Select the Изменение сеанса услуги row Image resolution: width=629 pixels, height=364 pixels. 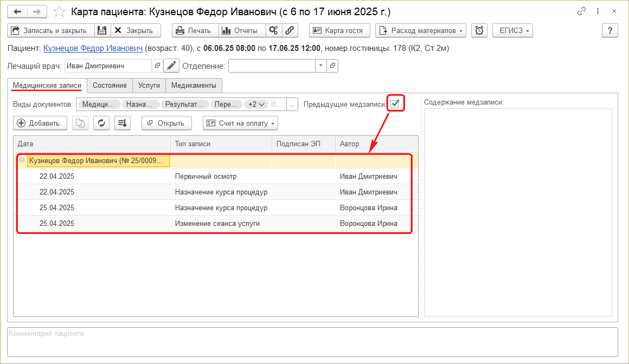[216, 223]
